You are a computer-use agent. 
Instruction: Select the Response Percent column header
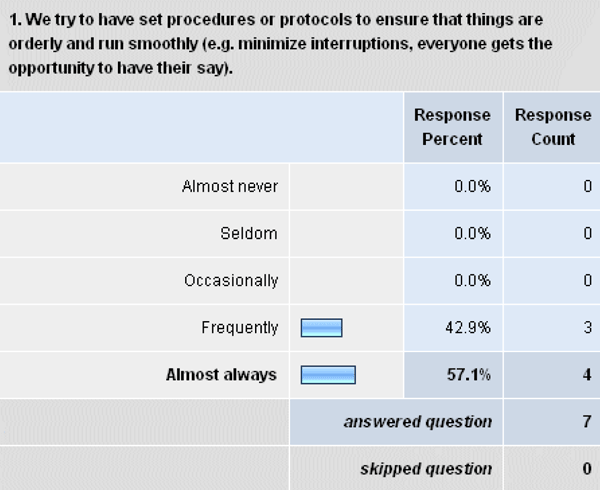[x=452, y=127]
